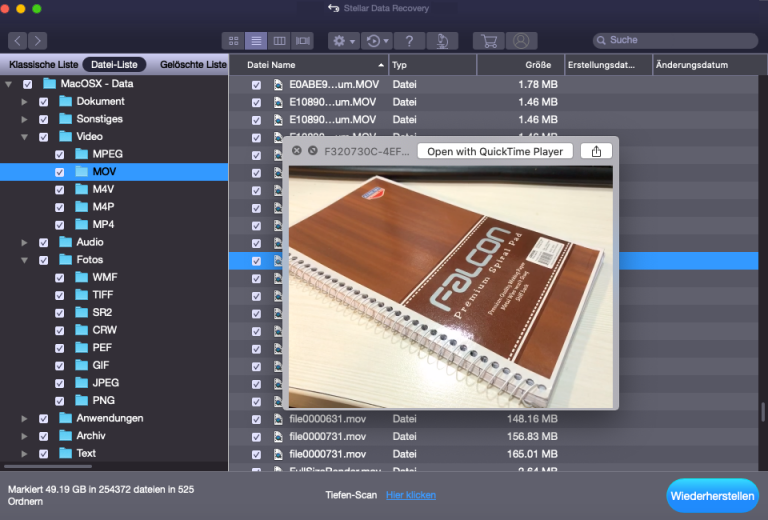Click the PEF folder icon
This screenshot has width=768, height=520.
pyautogui.click(x=81, y=347)
